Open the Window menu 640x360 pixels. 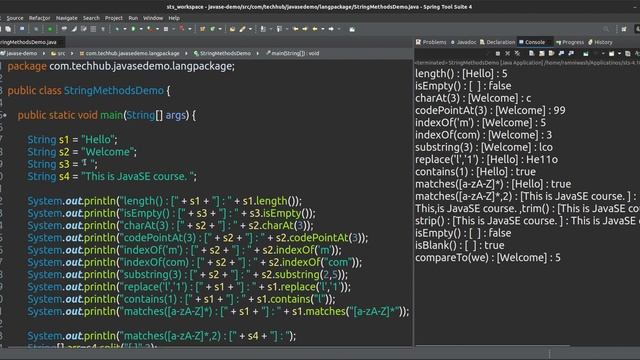[153, 18]
